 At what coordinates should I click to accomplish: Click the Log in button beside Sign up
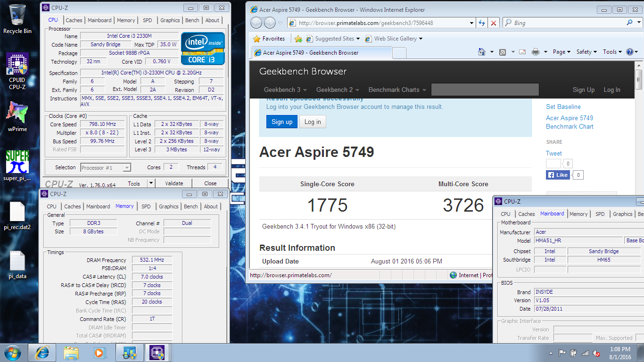click(x=313, y=122)
